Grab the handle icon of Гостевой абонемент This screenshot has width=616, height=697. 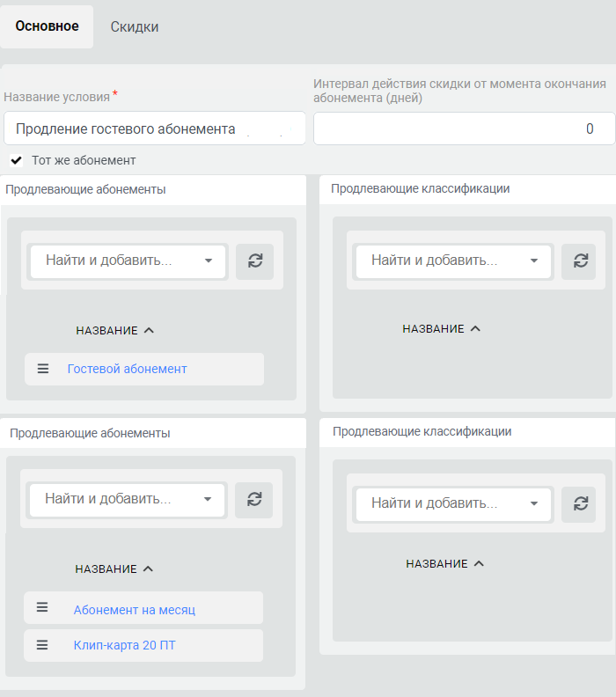(43, 369)
